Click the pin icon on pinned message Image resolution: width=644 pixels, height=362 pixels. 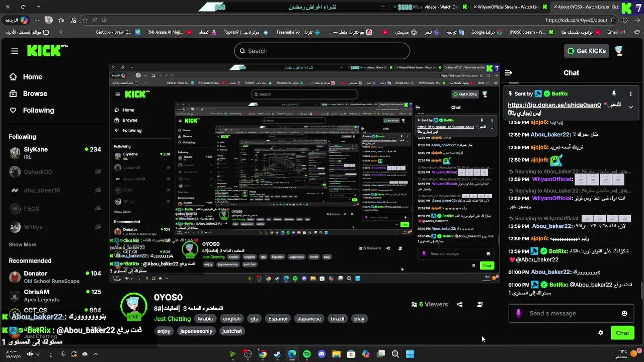pyautogui.click(x=614, y=94)
